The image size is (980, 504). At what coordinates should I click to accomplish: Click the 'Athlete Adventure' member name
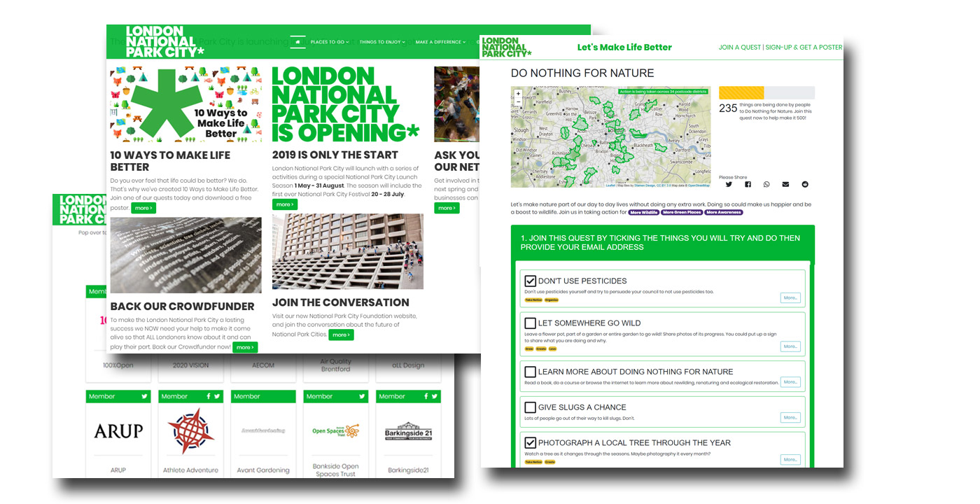190,470
